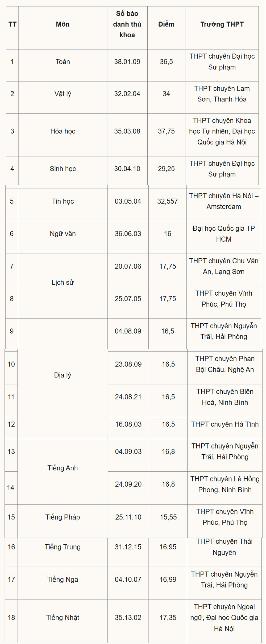Select candidate number 24.09.20

coord(128,484)
